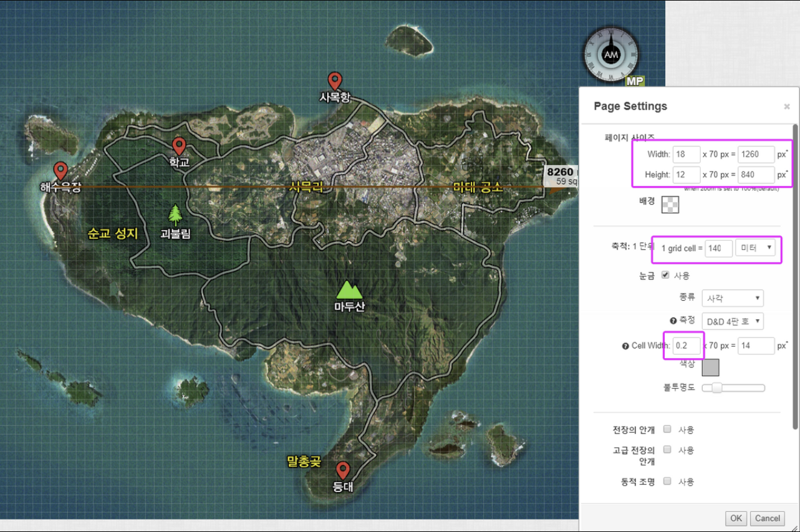Open the 배경 checkered color swatch
The image size is (800, 532).
click(670, 205)
